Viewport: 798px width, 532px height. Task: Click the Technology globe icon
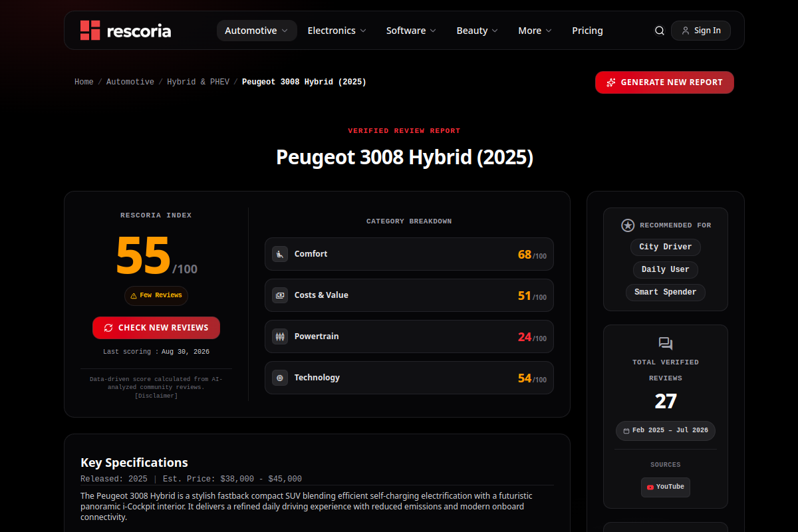pyautogui.click(x=280, y=378)
